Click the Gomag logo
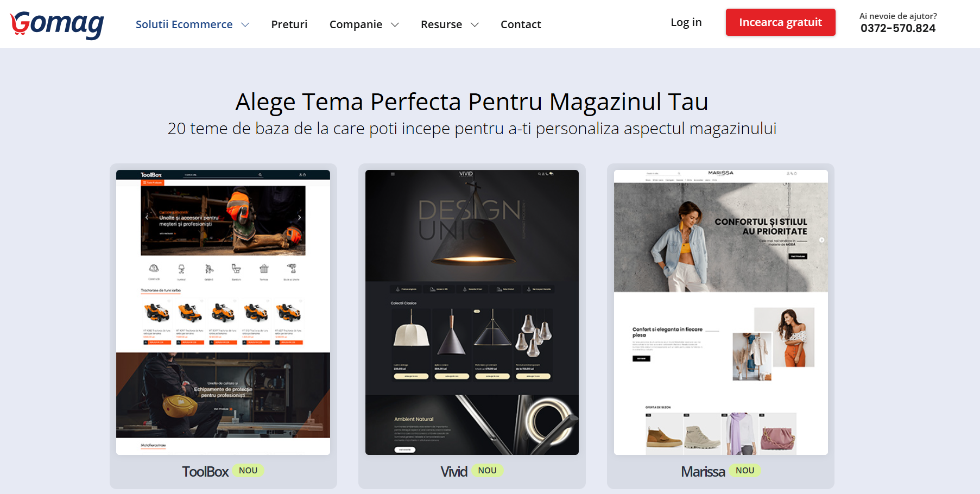This screenshot has width=980, height=494. click(x=57, y=24)
